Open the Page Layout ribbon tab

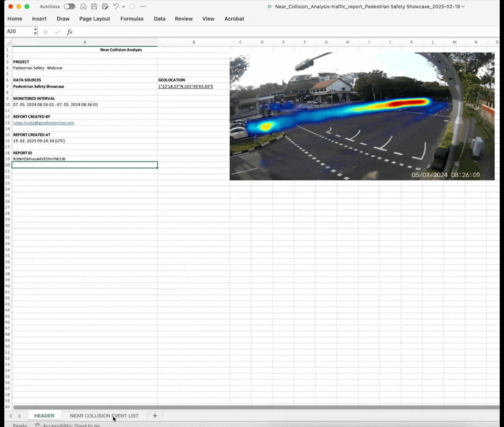(94, 19)
